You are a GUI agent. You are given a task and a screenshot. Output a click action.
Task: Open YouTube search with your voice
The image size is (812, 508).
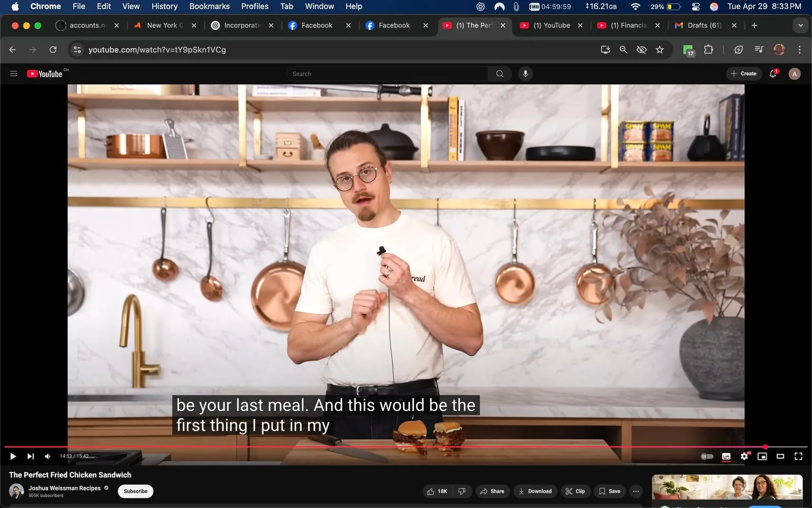pos(525,74)
